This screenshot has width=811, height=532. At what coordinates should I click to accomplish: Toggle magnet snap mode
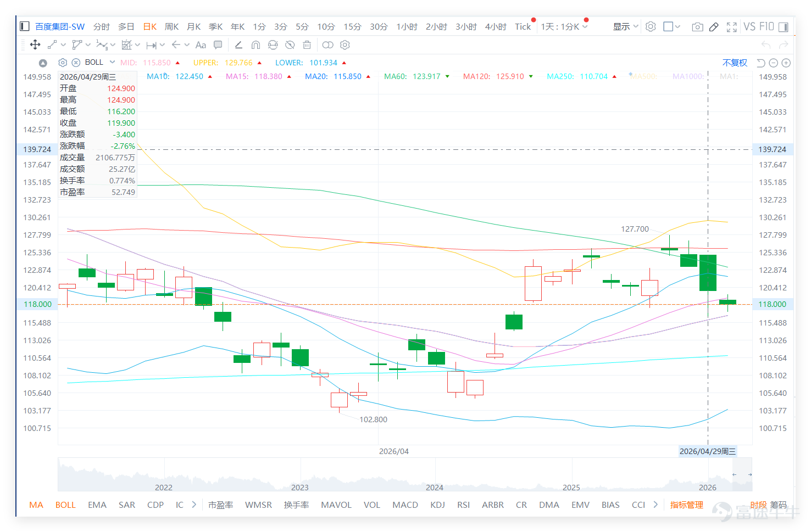255,45
